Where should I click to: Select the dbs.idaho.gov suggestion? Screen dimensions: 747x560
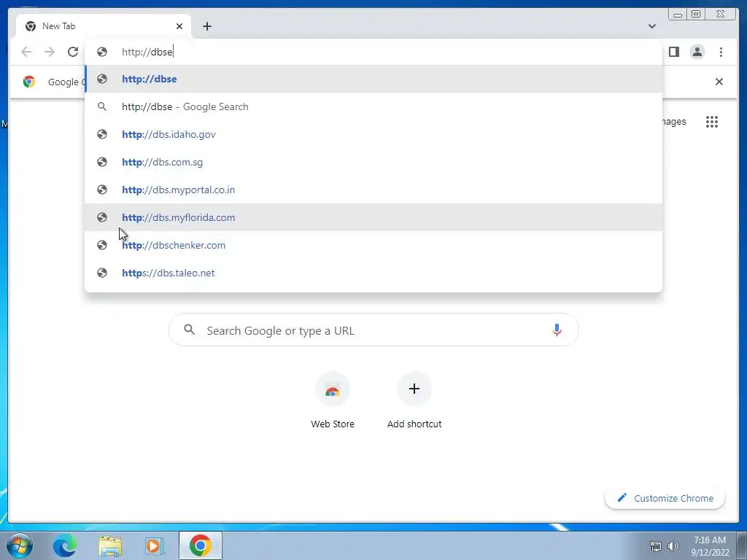click(x=373, y=134)
